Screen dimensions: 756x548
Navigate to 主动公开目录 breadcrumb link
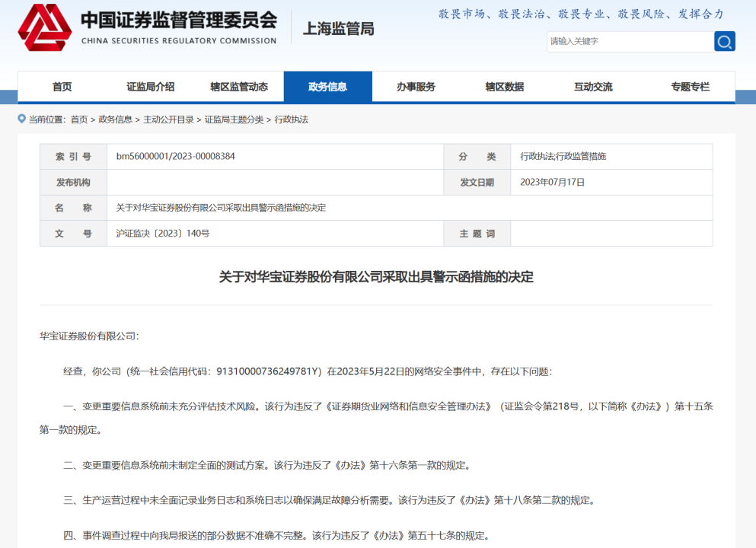169,119
